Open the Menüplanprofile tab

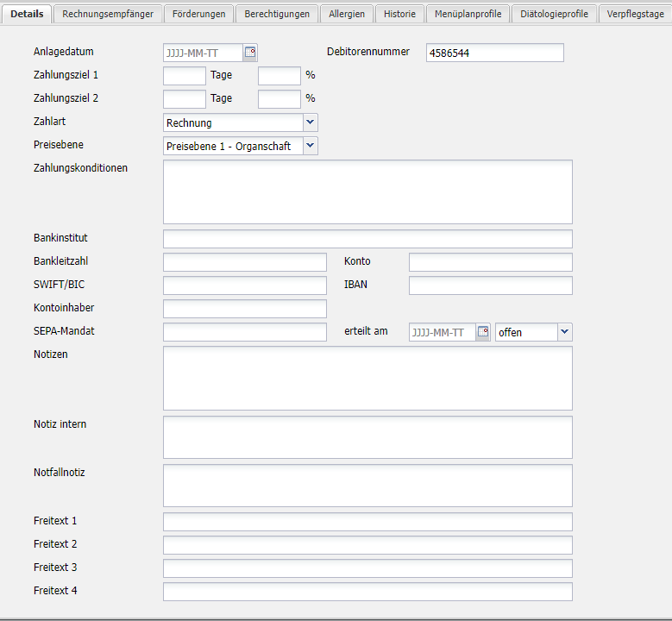click(x=468, y=14)
